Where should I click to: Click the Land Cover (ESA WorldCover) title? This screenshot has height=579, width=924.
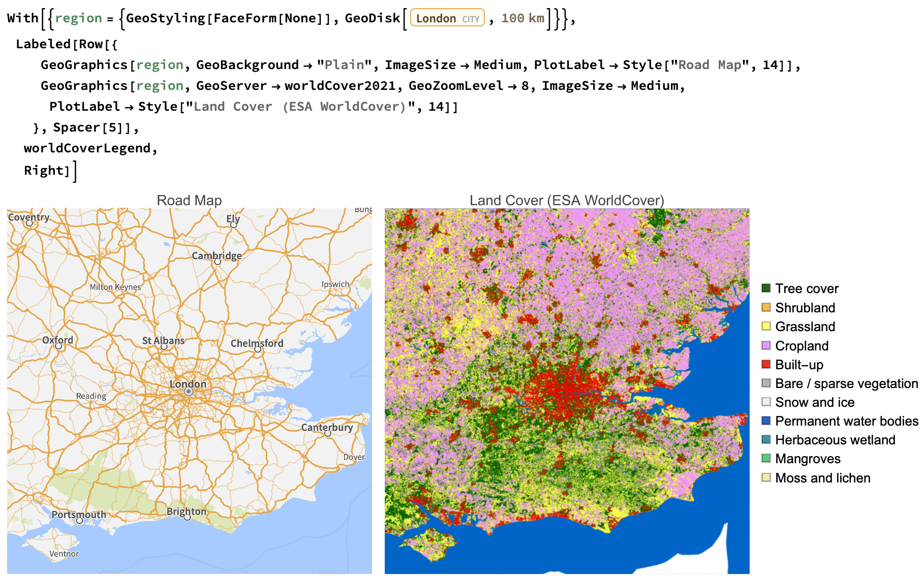(567, 200)
